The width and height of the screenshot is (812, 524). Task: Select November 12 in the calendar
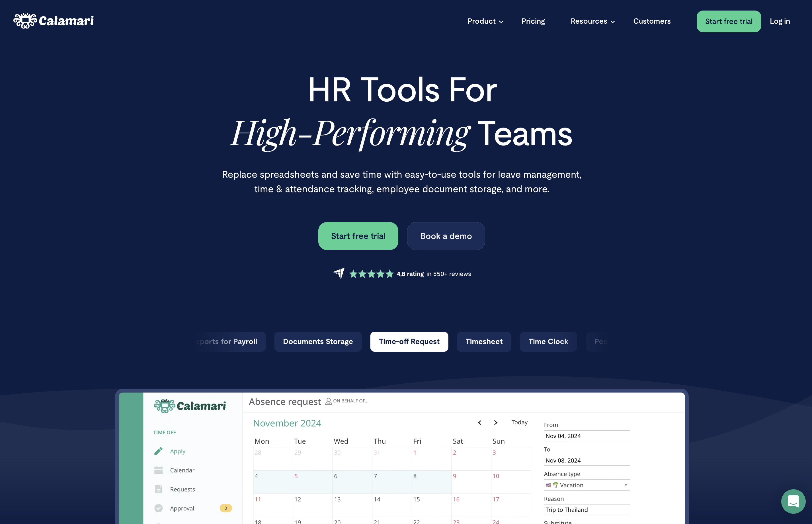click(x=313, y=505)
